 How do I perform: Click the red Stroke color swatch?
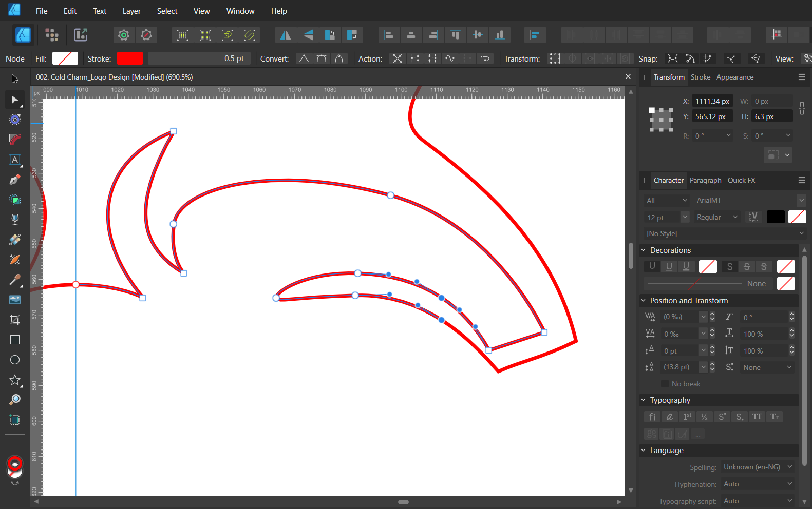(x=129, y=58)
